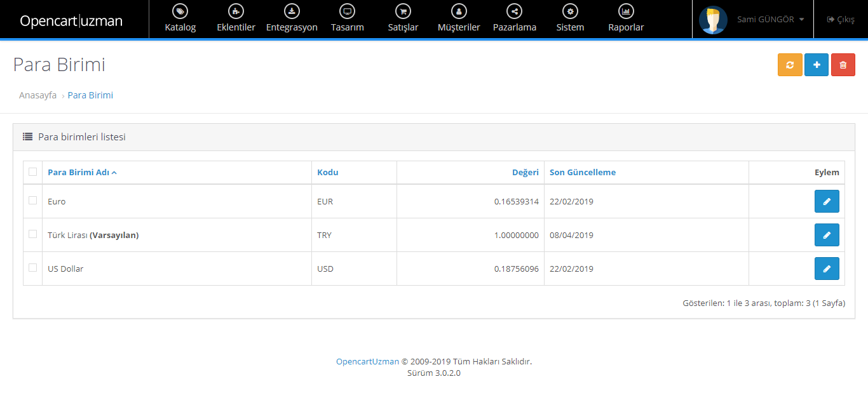Click the user avatar picture
This screenshot has width=868, height=419.
[713, 20]
